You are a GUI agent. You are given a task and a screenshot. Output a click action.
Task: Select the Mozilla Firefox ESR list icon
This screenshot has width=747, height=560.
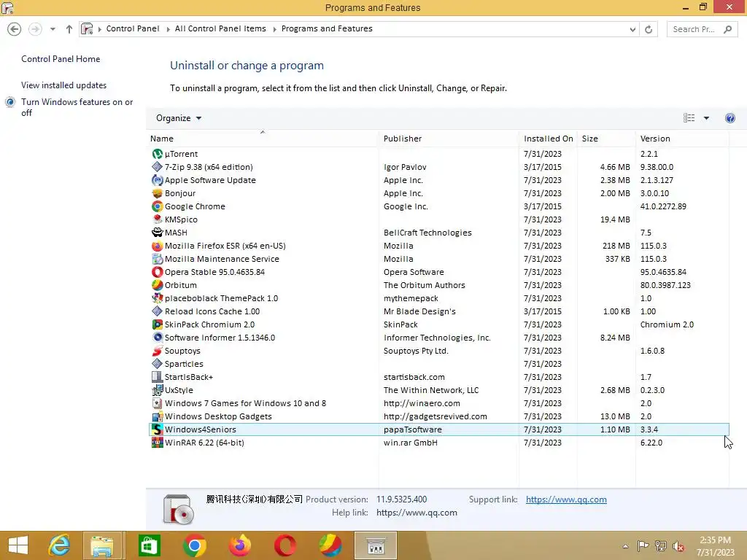[158, 246]
